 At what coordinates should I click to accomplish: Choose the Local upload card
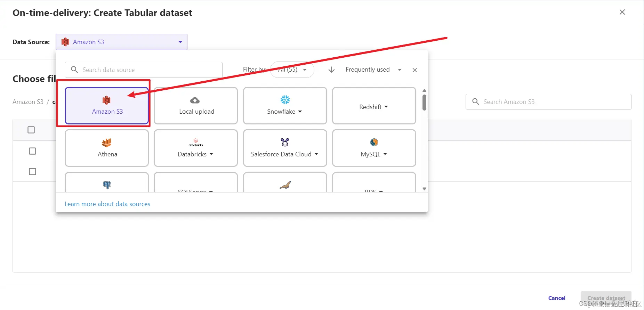point(196,106)
